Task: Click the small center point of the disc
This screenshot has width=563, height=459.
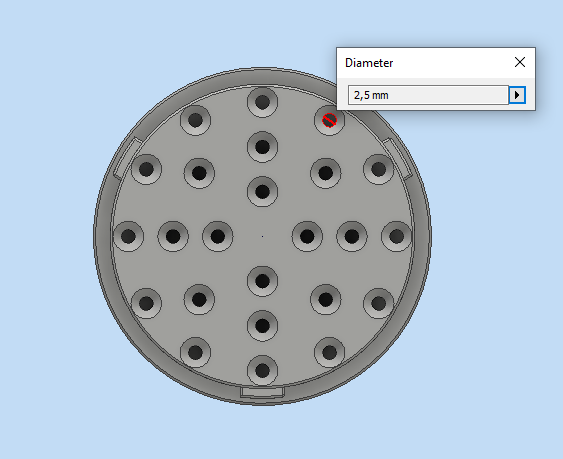Action: (262, 236)
